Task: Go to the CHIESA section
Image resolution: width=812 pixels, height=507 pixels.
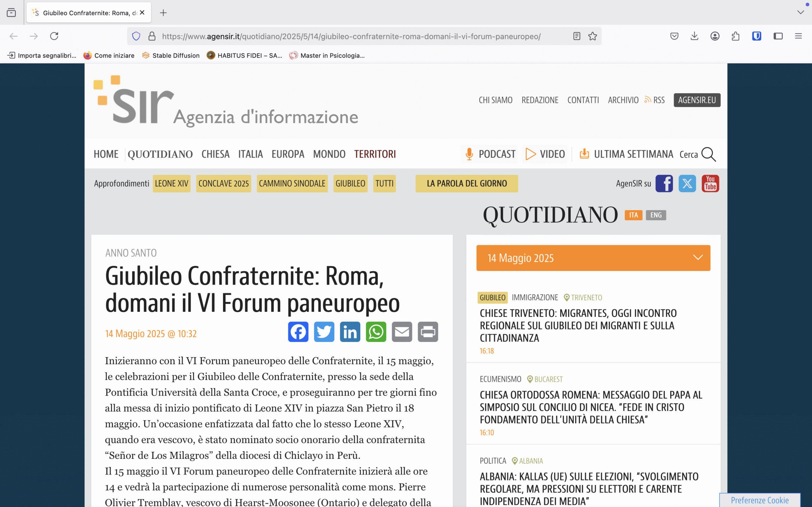Action: 215,154
